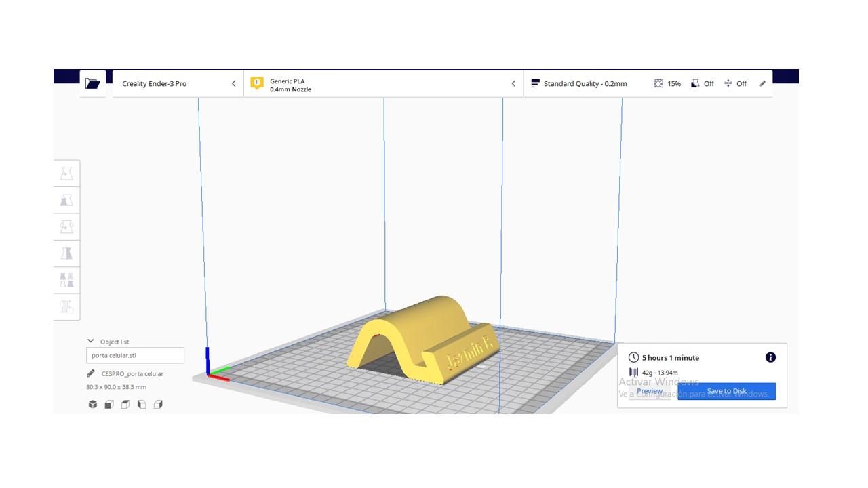The width and height of the screenshot is (868, 488).
Task: Click the support Off icon
Action: (x=695, y=83)
